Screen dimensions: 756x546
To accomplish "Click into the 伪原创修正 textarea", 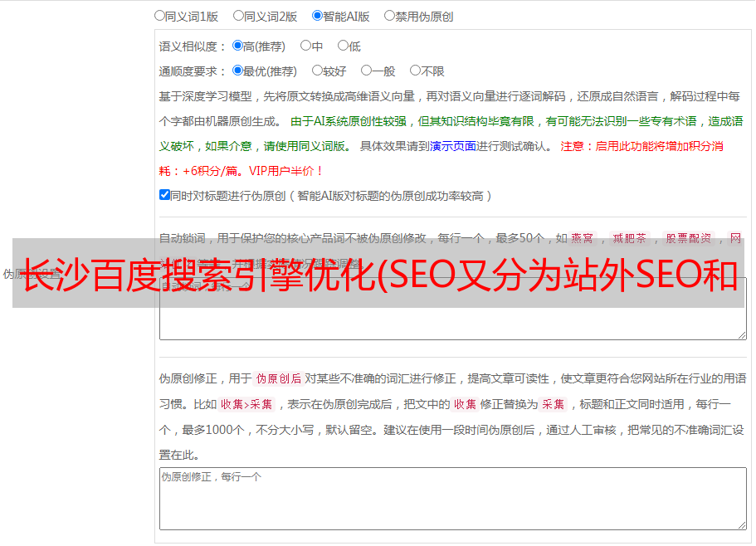I will pos(453,499).
